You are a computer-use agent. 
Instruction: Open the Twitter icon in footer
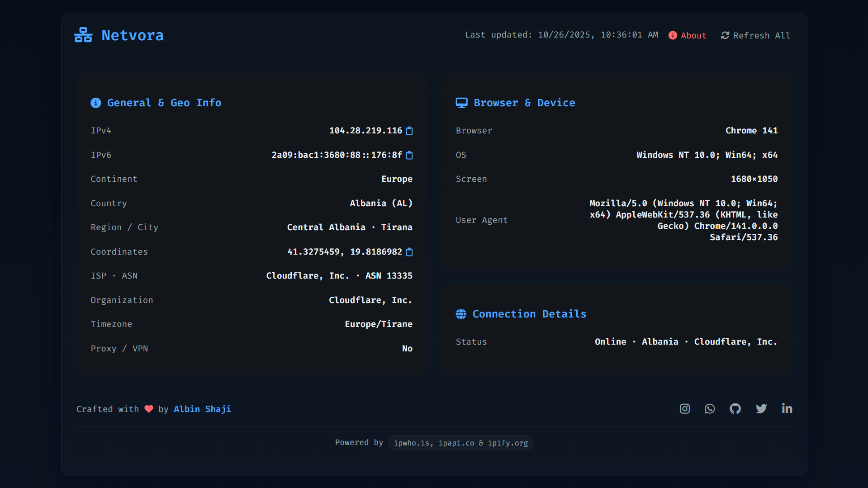tap(761, 409)
